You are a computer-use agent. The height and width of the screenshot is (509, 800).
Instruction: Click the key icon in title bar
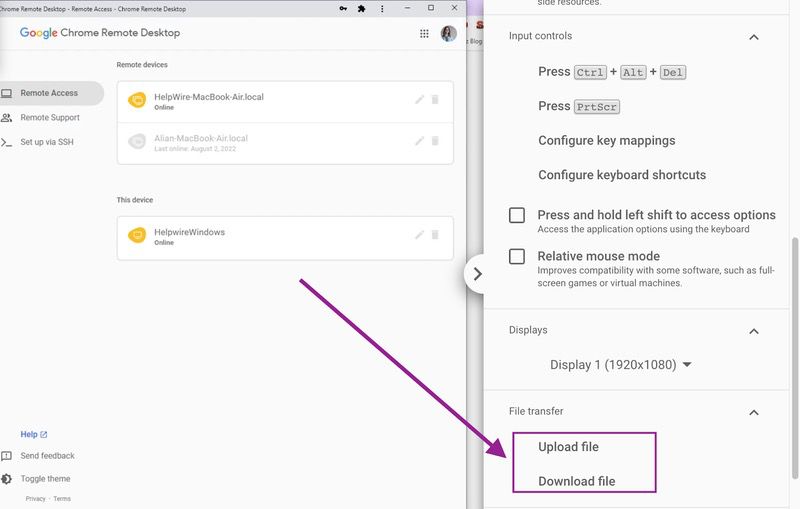point(343,9)
